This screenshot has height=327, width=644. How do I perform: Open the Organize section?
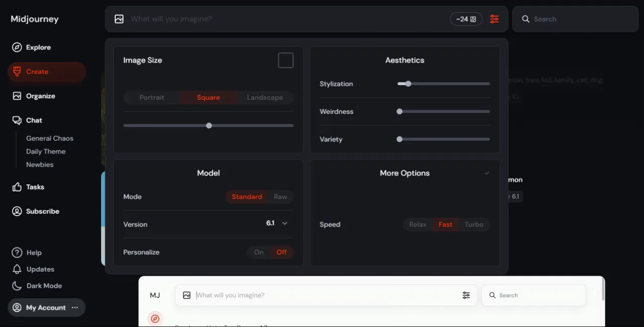coord(41,96)
